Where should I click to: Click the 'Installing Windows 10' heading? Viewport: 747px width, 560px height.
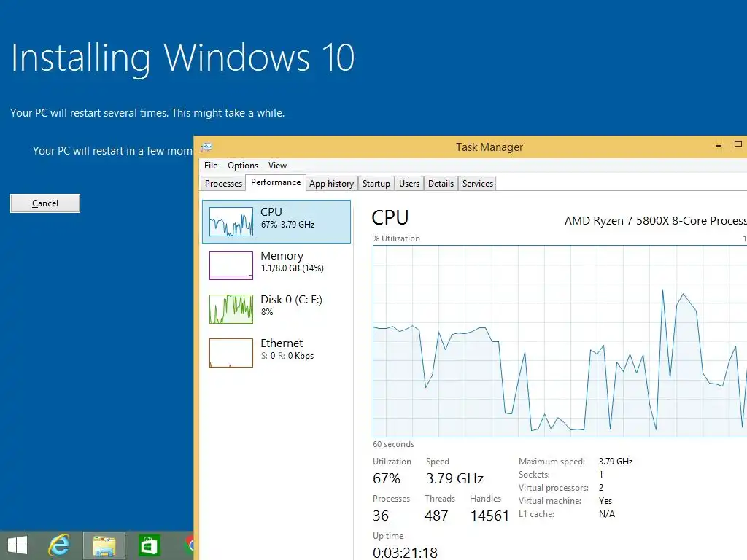(x=183, y=58)
